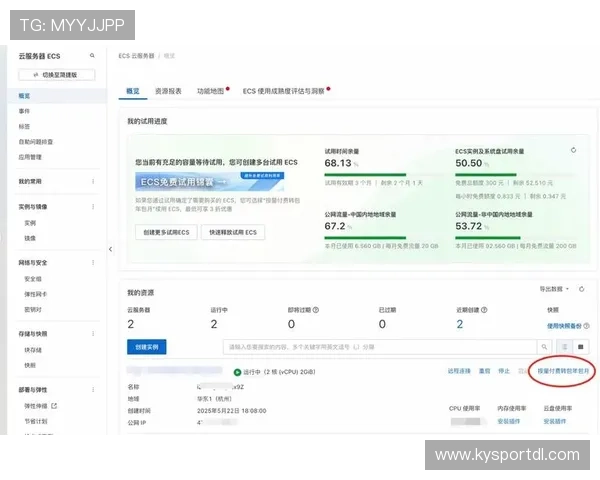
Task: Click 安装插件 under 内存使用率
Action: pyautogui.click(x=509, y=421)
